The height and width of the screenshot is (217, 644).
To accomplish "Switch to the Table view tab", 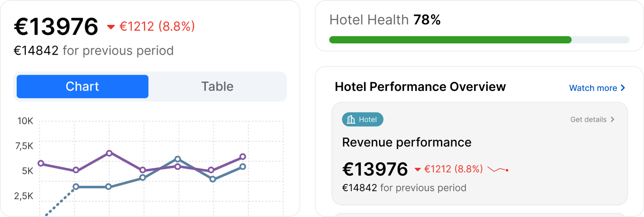I will click(218, 86).
